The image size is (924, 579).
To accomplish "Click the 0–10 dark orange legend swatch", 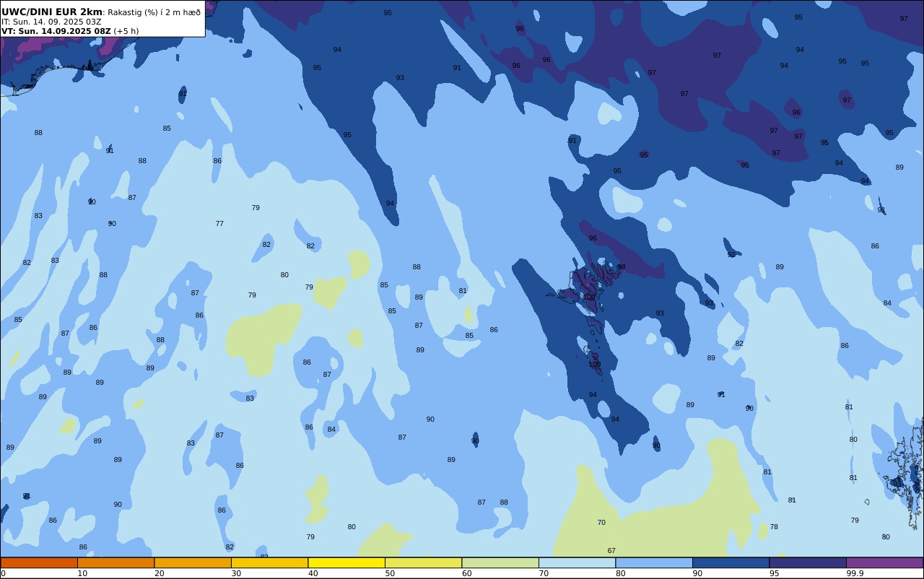I will pyautogui.click(x=39, y=562).
